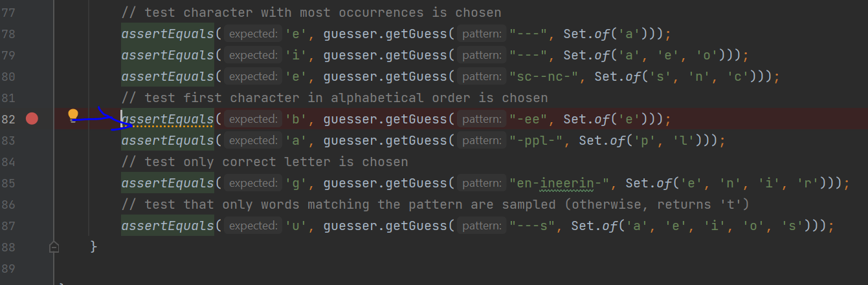868x285 pixels.
Task: Click line number 85 in the gutter
Action: click(x=8, y=183)
